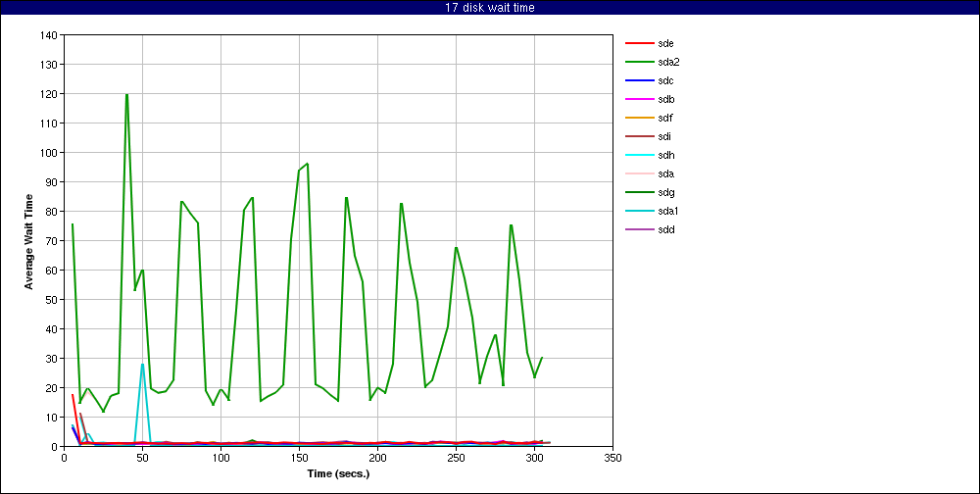Screen dimensions: 980x494
Task: Click the blue sdc legend line swatch
Action: 639,80
